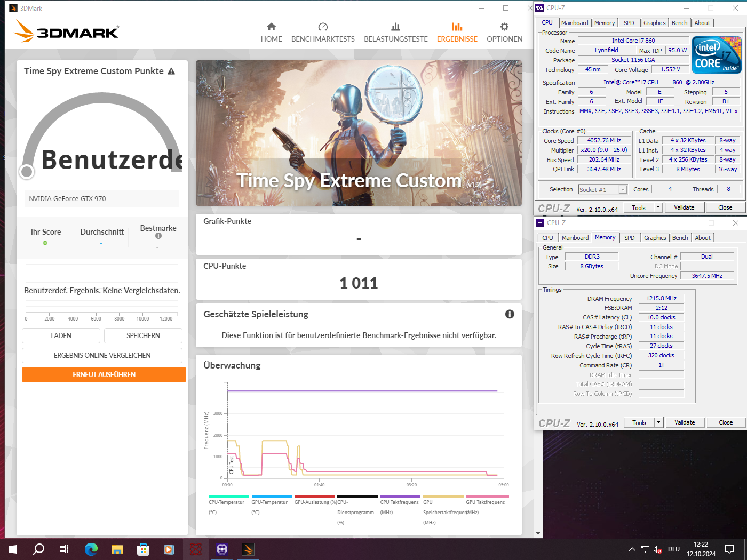Screen dimensions: 747x560
Task: Open the Memory tab in upper CPU-Z window
Action: 605,23
